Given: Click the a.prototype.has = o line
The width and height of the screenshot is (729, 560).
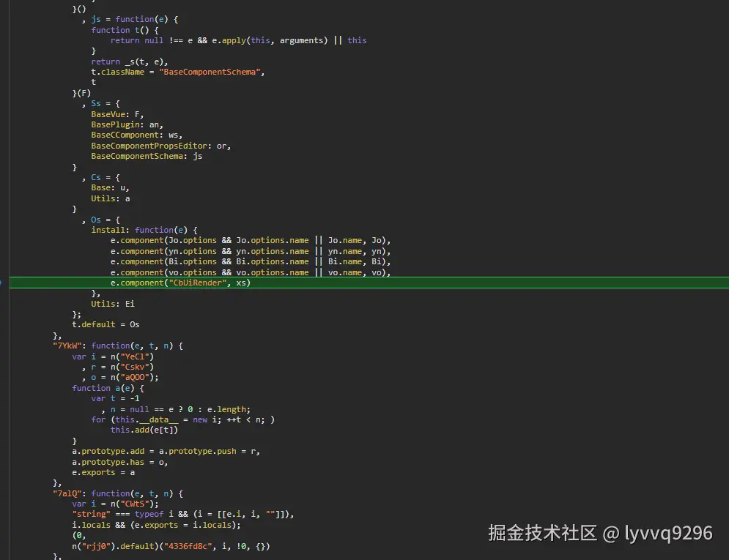Looking at the screenshot, I should click(120, 463).
